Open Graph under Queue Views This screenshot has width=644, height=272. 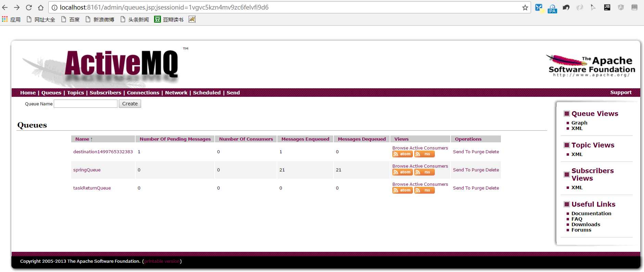pyautogui.click(x=579, y=123)
